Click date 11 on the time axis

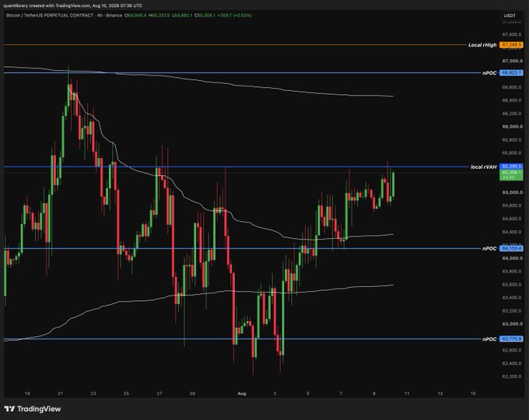click(407, 394)
